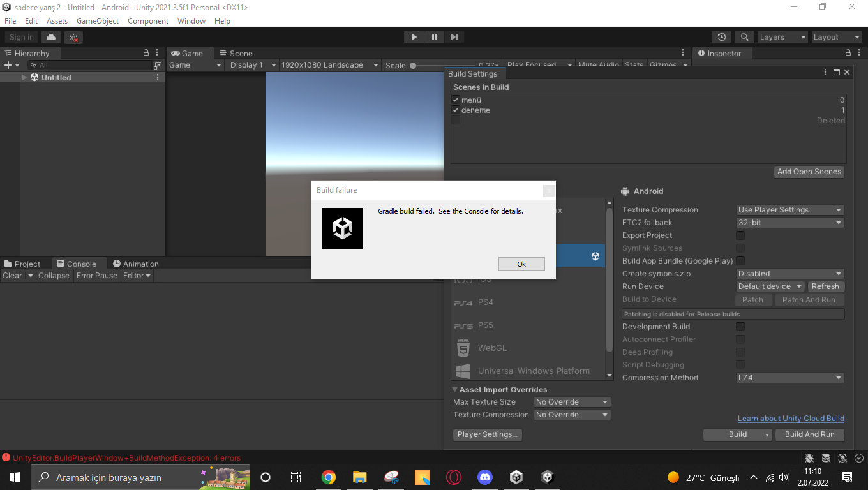
Task: Click Ok in the Build failure dialog
Action: pyautogui.click(x=521, y=264)
